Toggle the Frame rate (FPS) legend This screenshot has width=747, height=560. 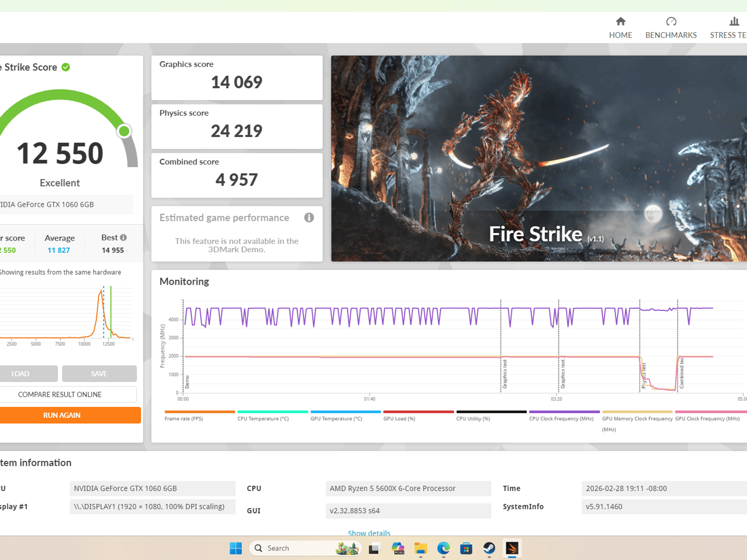click(x=200, y=416)
